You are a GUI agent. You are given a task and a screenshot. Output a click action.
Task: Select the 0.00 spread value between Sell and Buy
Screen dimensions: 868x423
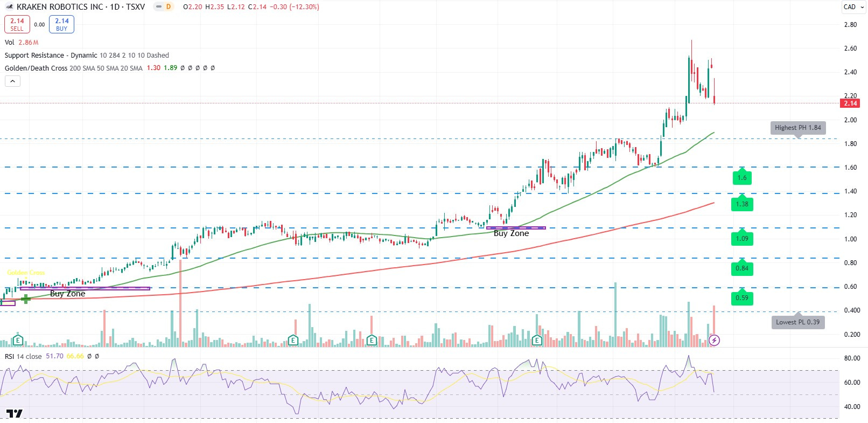[x=39, y=24]
